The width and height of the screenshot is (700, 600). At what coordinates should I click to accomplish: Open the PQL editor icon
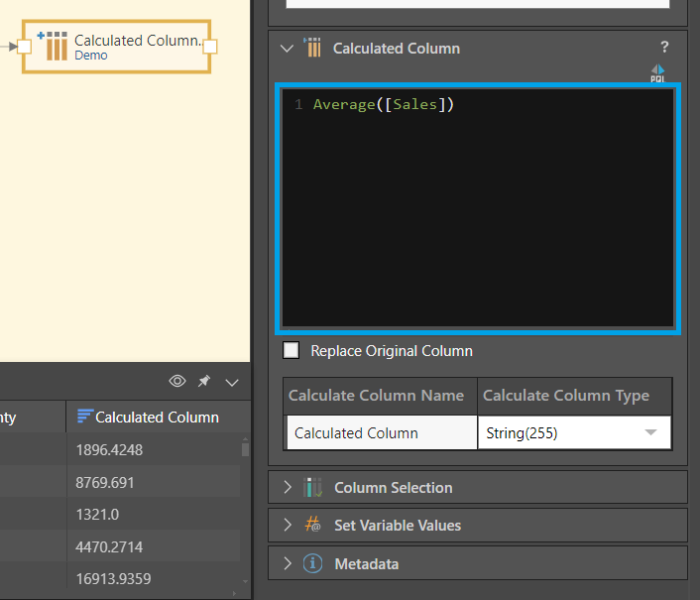tap(657, 73)
